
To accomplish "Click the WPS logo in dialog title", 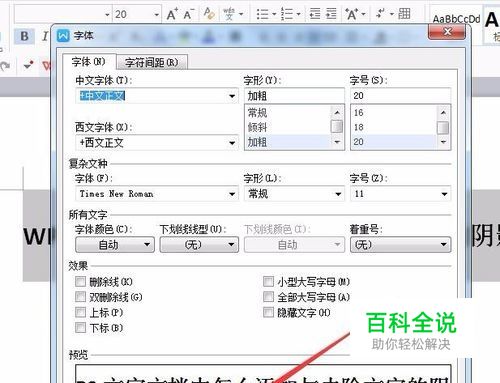I will click(x=63, y=35).
